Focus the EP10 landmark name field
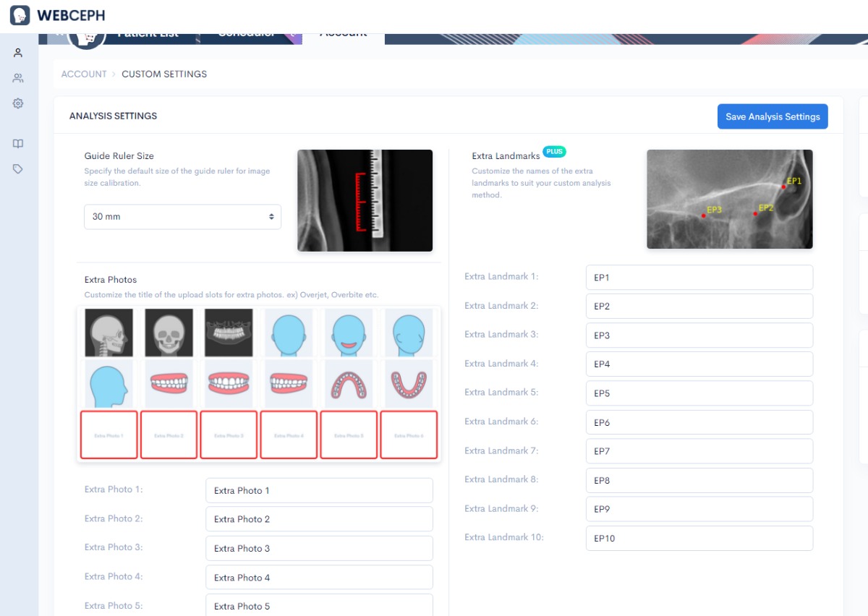Viewport: 868px width, 616px height. tap(699, 538)
